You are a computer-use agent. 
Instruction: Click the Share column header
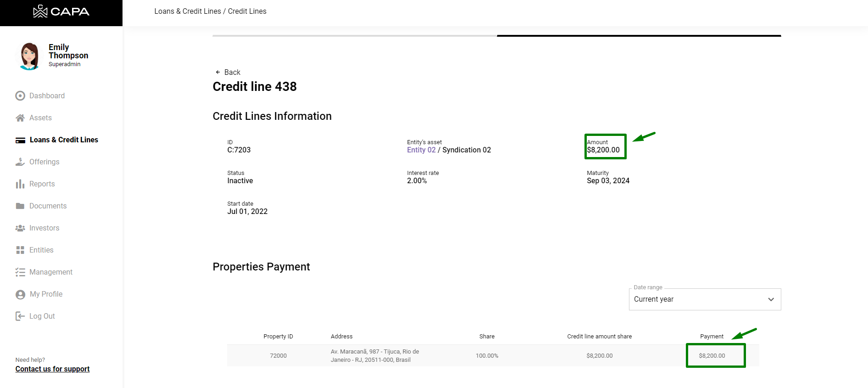(487, 336)
